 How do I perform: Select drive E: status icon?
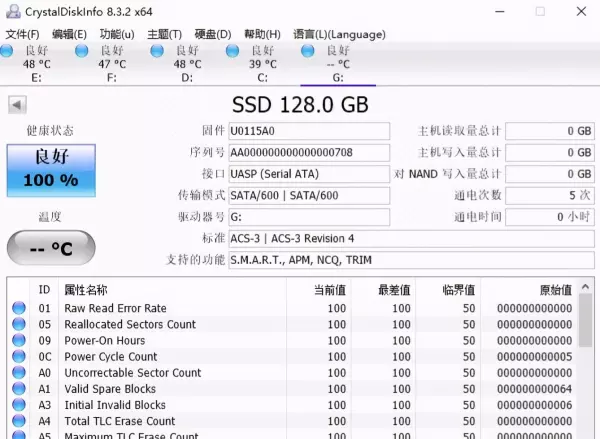(7, 51)
